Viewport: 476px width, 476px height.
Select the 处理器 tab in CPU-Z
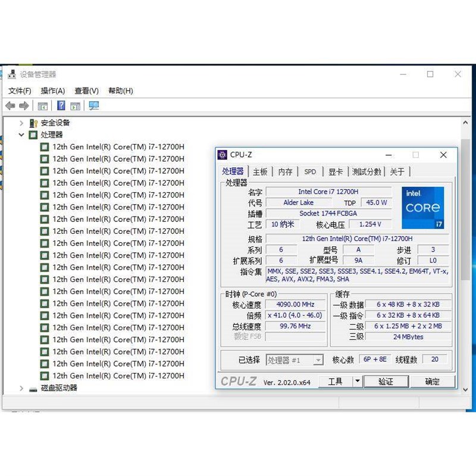click(x=233, y=171)
